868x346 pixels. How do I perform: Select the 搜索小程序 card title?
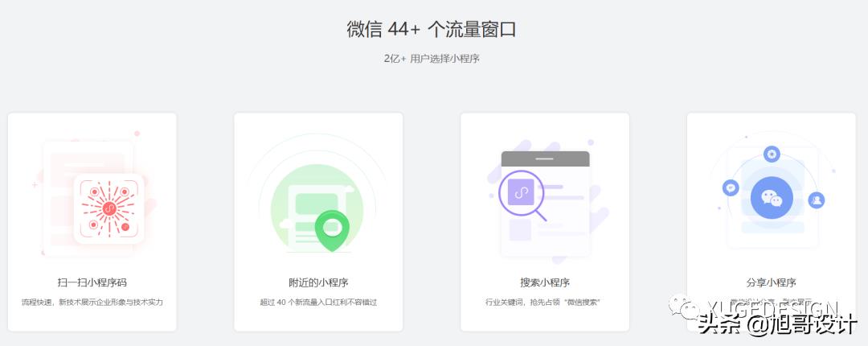545,282
